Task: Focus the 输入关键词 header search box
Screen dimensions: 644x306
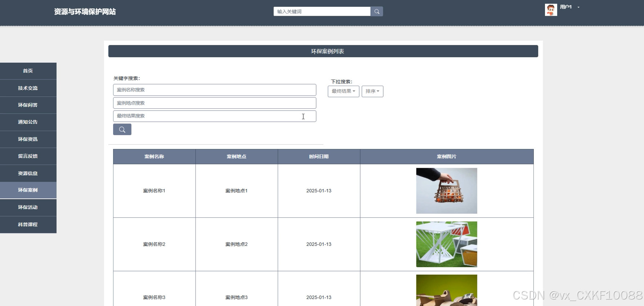Action: (x=322, y=12)
